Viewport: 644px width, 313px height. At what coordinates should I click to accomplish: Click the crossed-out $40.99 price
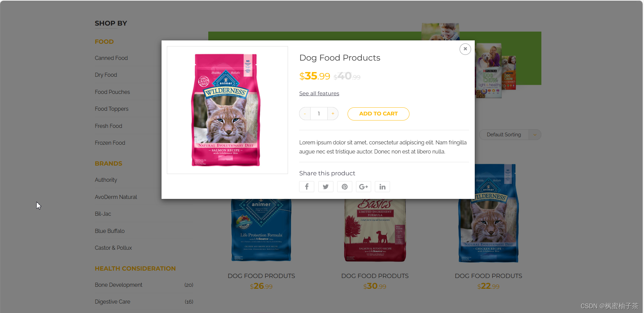point(347,76)
